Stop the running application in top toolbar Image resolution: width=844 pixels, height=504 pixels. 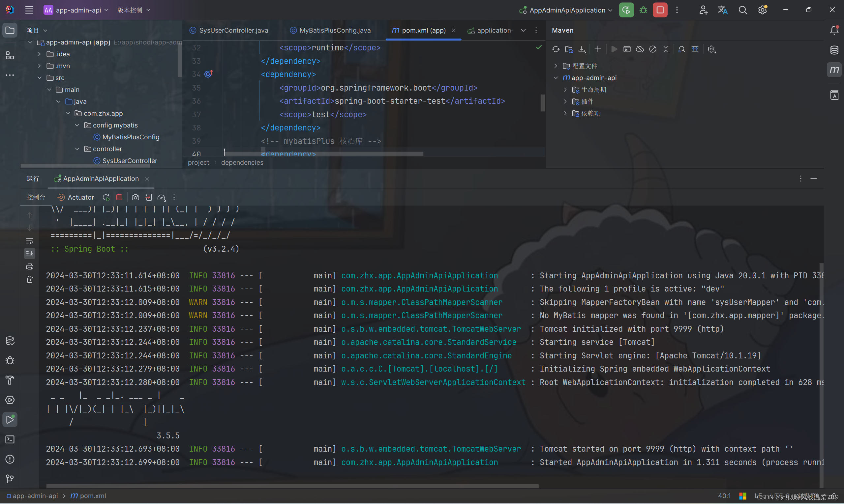point(660,10)
